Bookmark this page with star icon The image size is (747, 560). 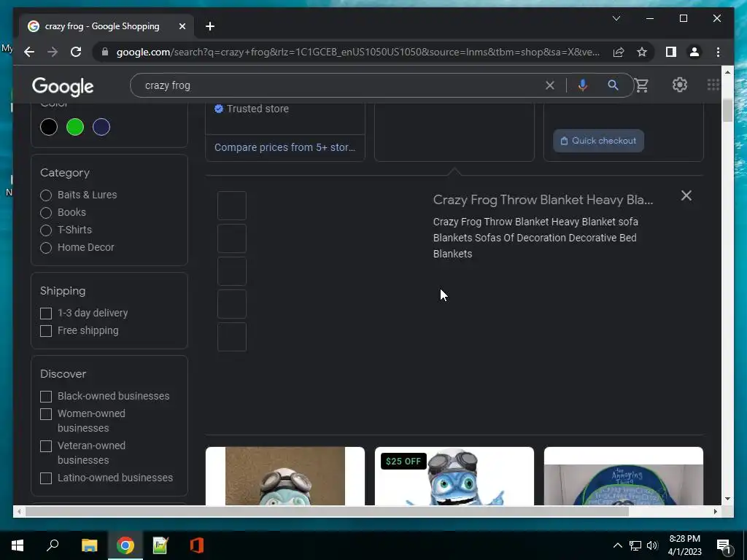[x=642, y=52]
